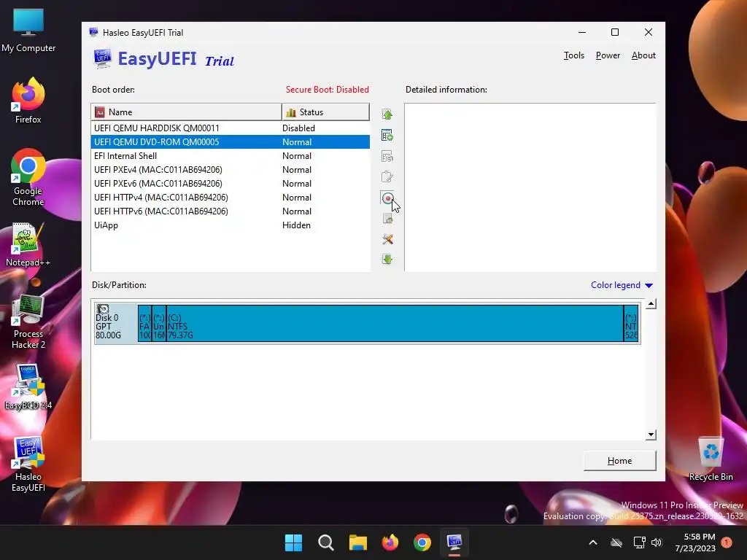The image size is (747, 560).
Task: Click disk list scrollbar down arrow
Action: pos(651,435)
